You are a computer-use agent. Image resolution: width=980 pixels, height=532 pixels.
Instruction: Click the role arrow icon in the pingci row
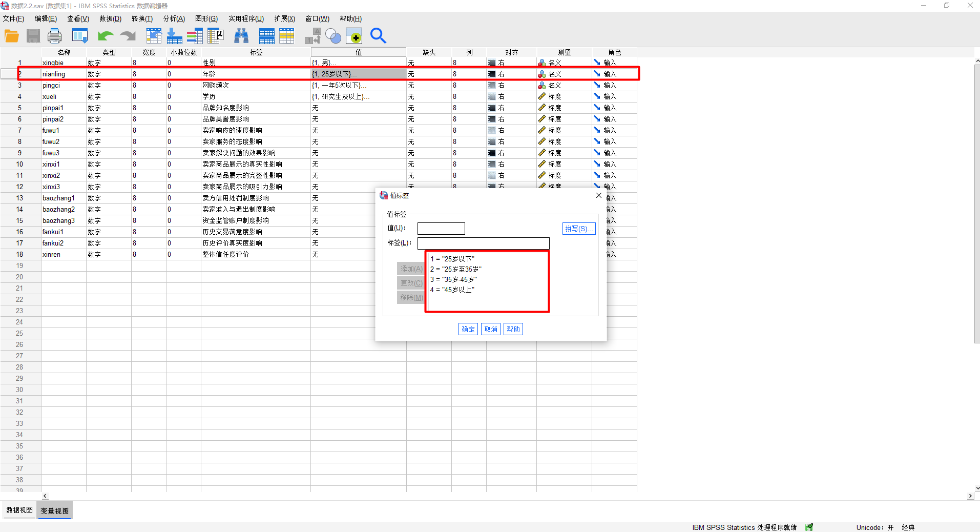tap(597, 85)
